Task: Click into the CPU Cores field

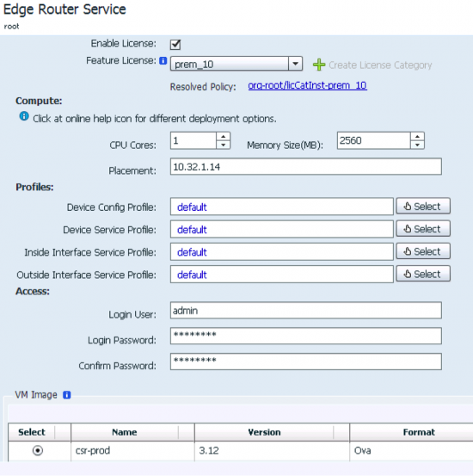Action: tap(193, 140)
